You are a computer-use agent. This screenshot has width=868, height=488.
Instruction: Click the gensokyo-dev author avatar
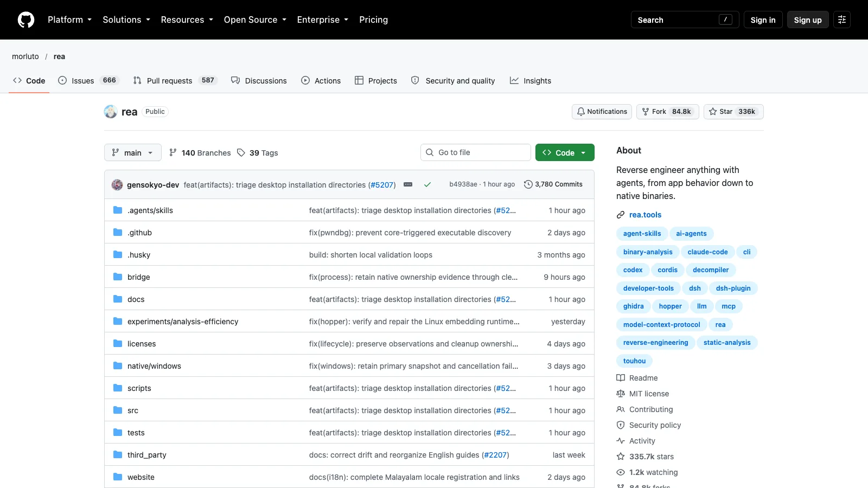117,185
